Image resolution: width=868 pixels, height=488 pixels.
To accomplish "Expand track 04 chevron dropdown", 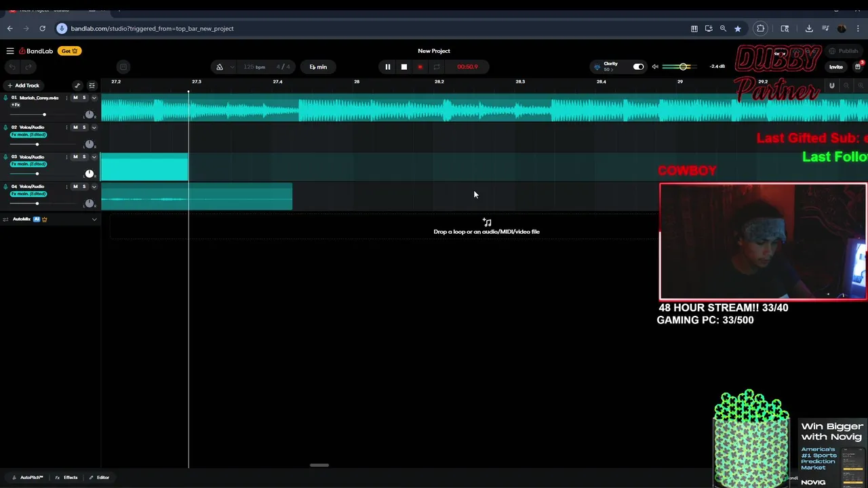I will point(94,186).
